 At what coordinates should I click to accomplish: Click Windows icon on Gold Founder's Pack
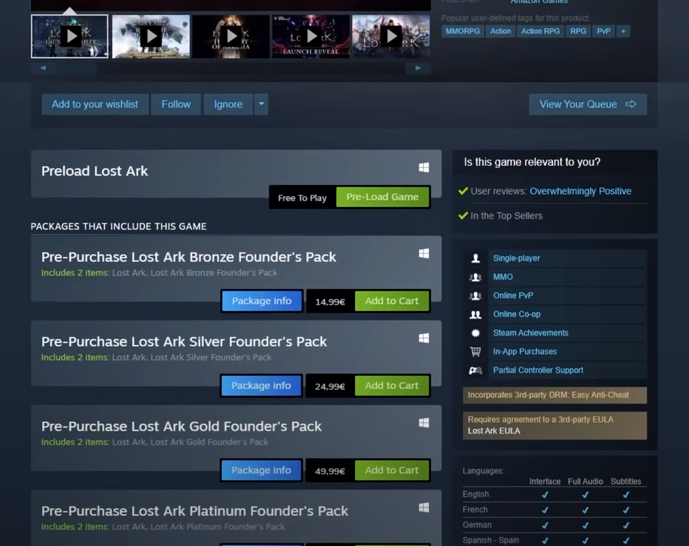[424, 423]
